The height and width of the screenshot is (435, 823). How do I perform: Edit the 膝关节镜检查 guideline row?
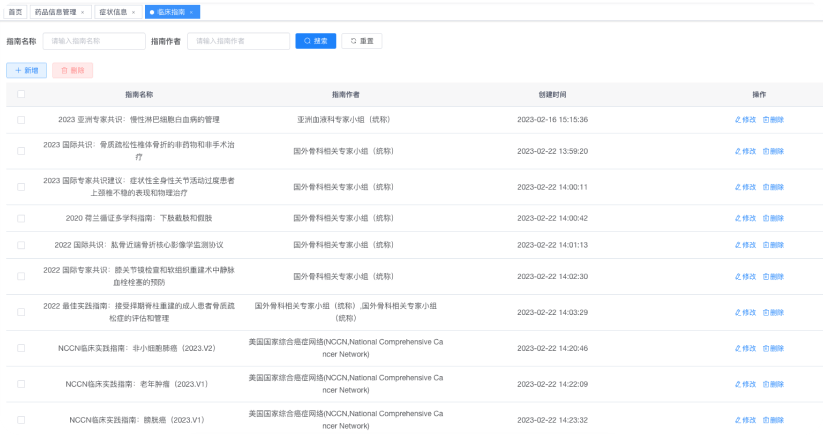[745, 277]
